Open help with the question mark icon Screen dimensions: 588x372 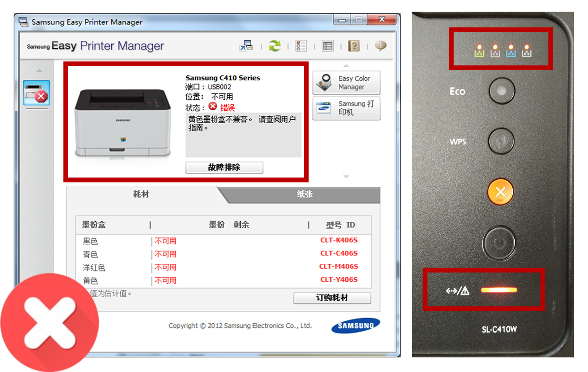354,46
